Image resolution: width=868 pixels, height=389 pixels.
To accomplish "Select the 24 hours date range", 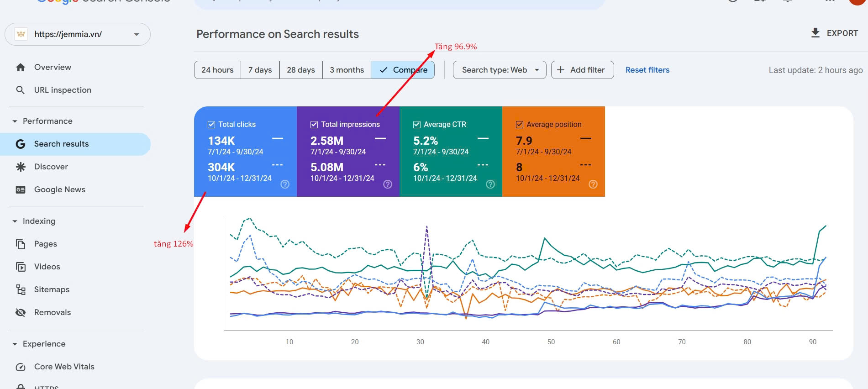I will pos(217,70).
